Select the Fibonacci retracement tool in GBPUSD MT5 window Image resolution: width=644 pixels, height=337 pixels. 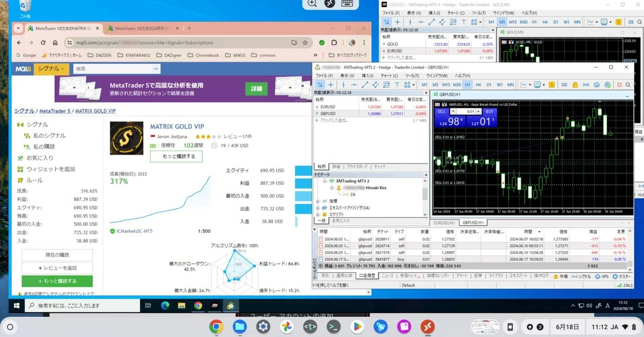[x=386, y=85]
